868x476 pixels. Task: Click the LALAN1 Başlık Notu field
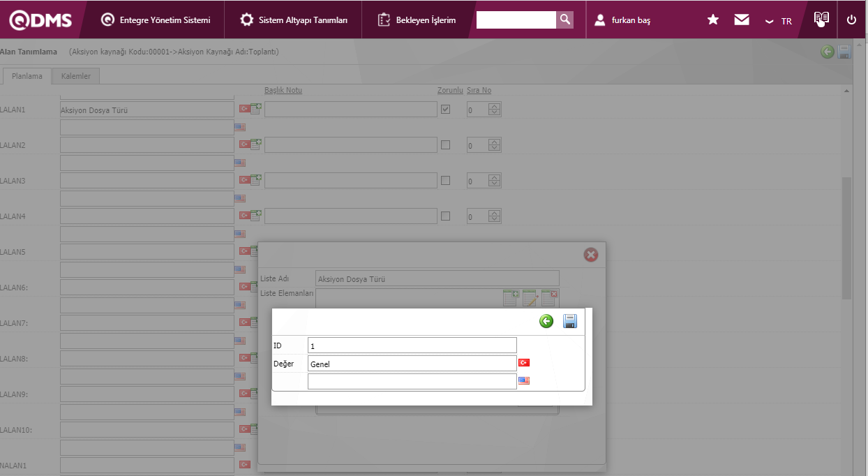click(351, 110)
